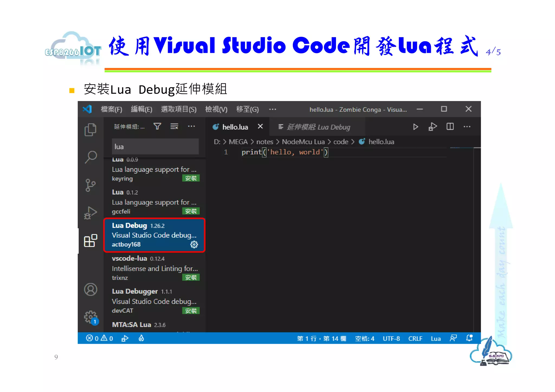Show hidden menu items via title ellipsis

coord(272,109)
